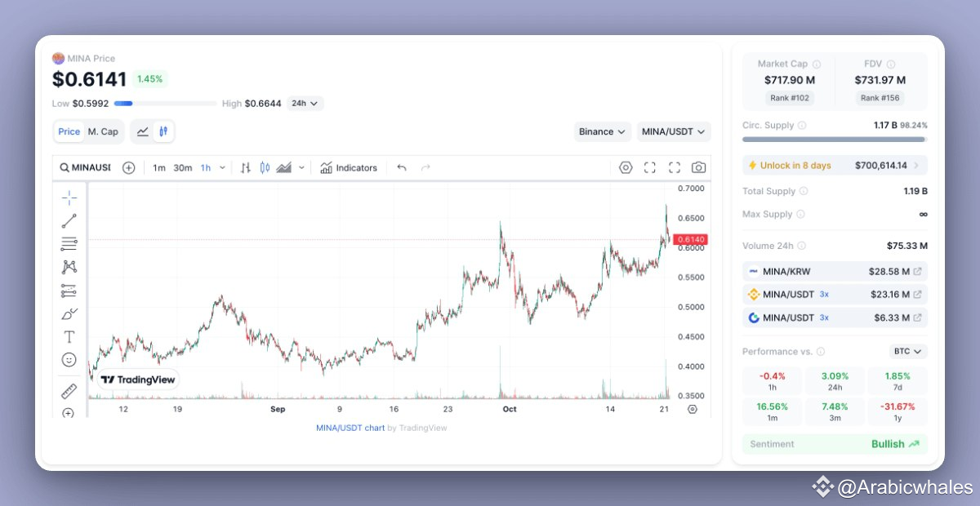
Task: Open the BTC performance comparison dropdown
Action: point(907,352)
